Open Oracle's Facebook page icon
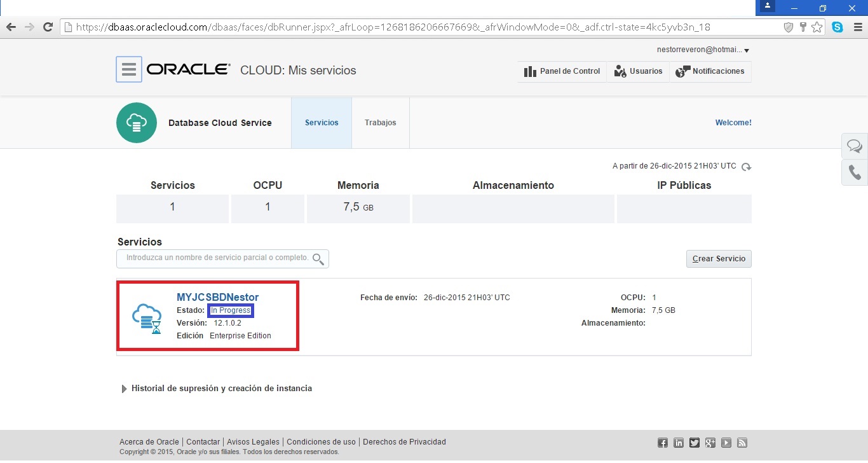Screen dimensions: 868x463 pyautogui.click(x=663, y=443)
